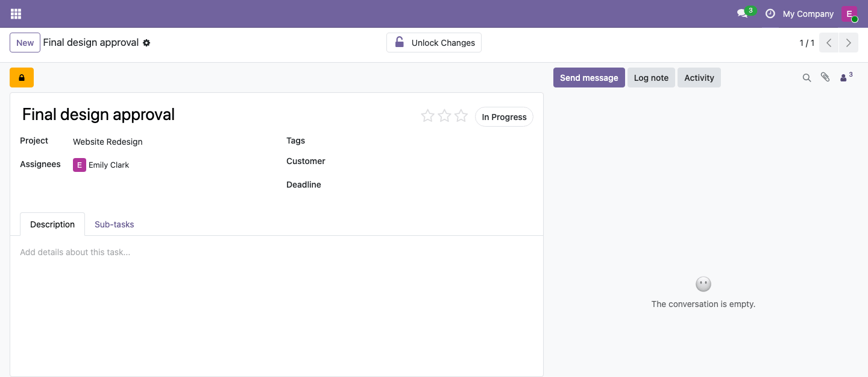Image resolution: width=868 pixels, height=377 pixels.
Task: Open Website Redesign project link
Action: pyautogui.click(x=108, y=142)
